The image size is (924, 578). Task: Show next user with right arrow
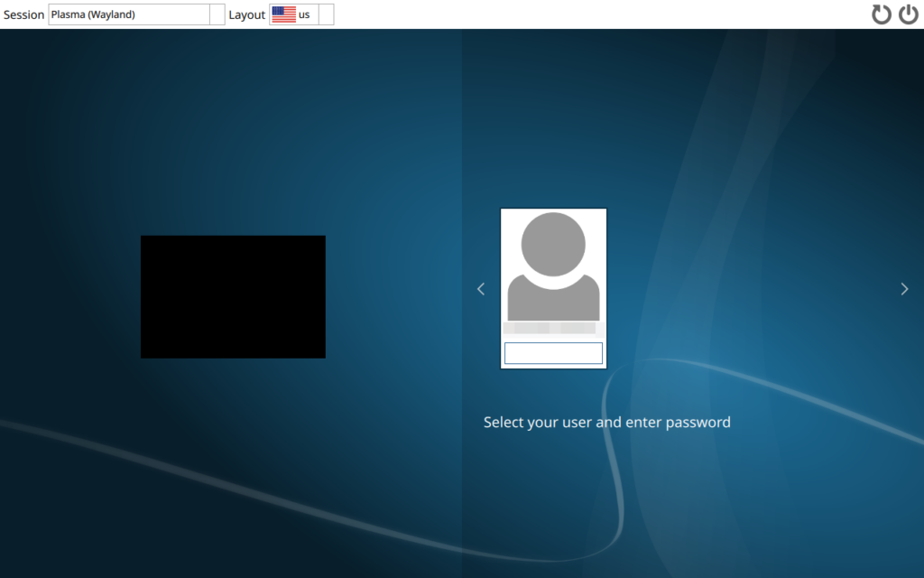point(904,289)
